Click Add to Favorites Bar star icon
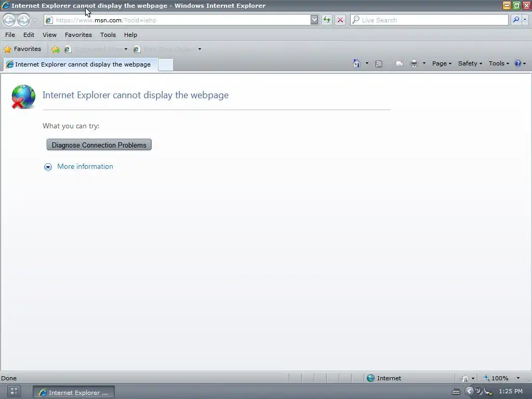532x399 pixels. tap(56, 49)
